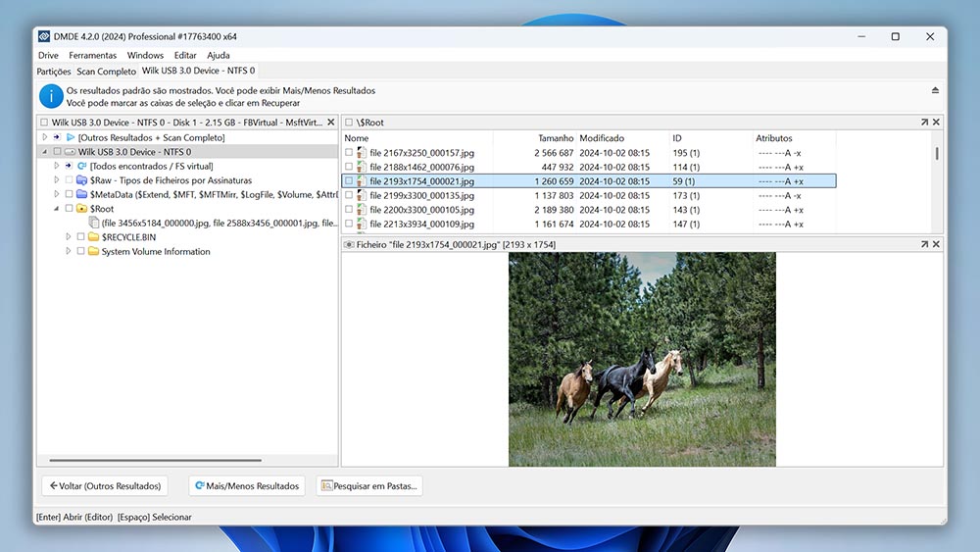The width and height of the screenshot is (980, 552).
Task: Click the $Raw signatures folder icon
Action: tap(82, 180)
